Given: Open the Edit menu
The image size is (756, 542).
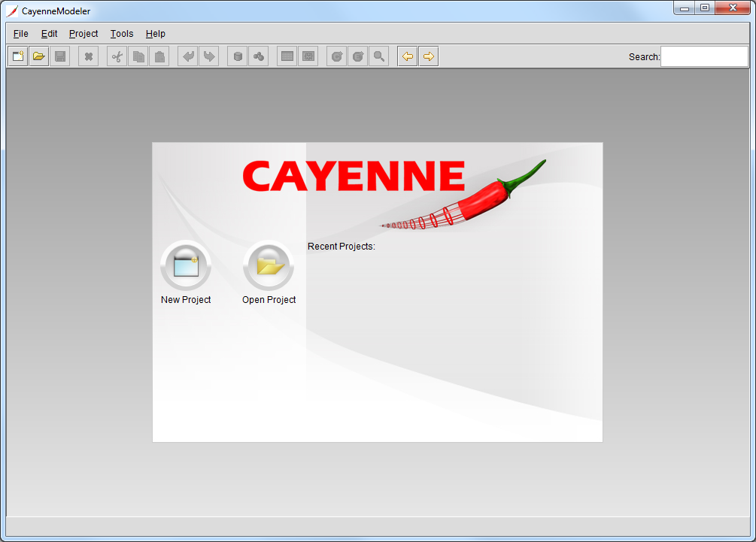Looking at the screenshot, I should (x=49, y=34).
